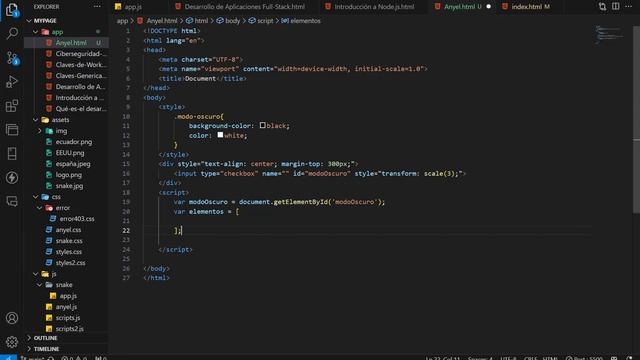Open the Search view
Viewport: 640px width, 360px height.
(x=12, y=33)
